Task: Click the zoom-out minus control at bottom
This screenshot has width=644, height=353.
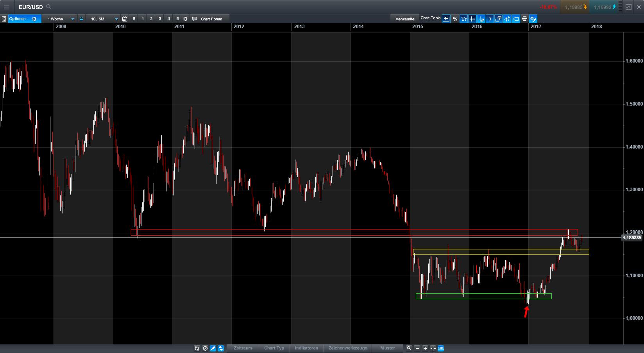Action: click(x=418, y=348)
